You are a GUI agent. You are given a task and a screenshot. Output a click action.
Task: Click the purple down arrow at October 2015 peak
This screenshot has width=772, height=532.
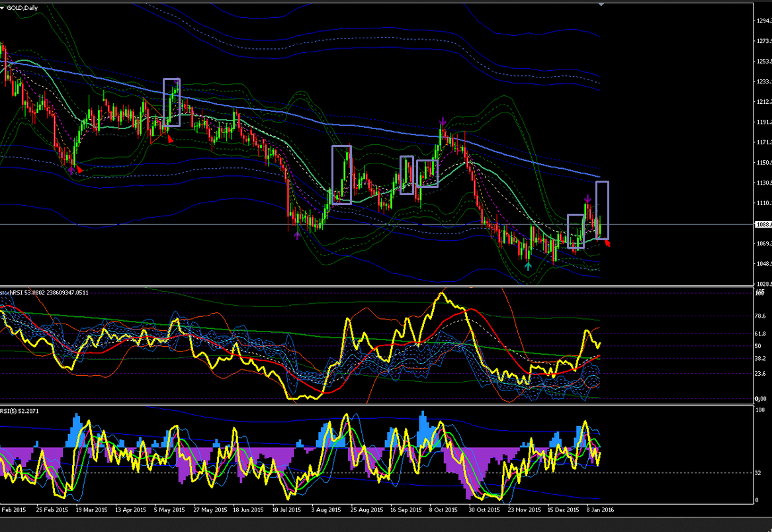[x=443, y=121]
